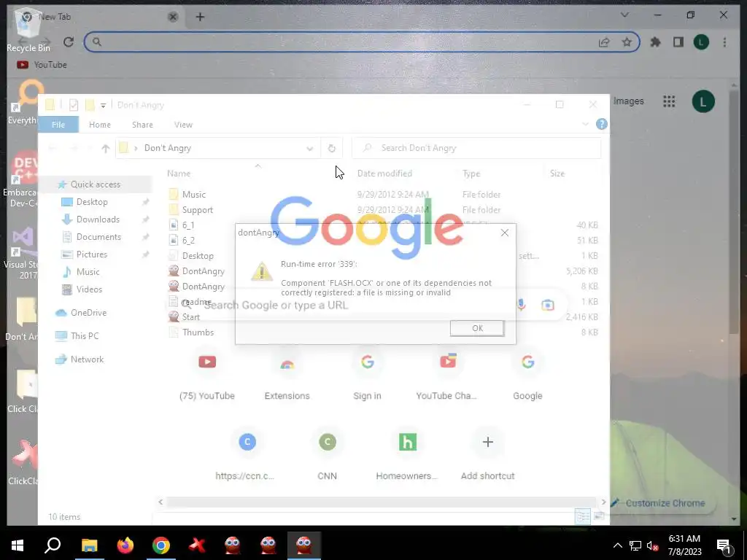Show hidden system tray icons chevron

[617, 545]
